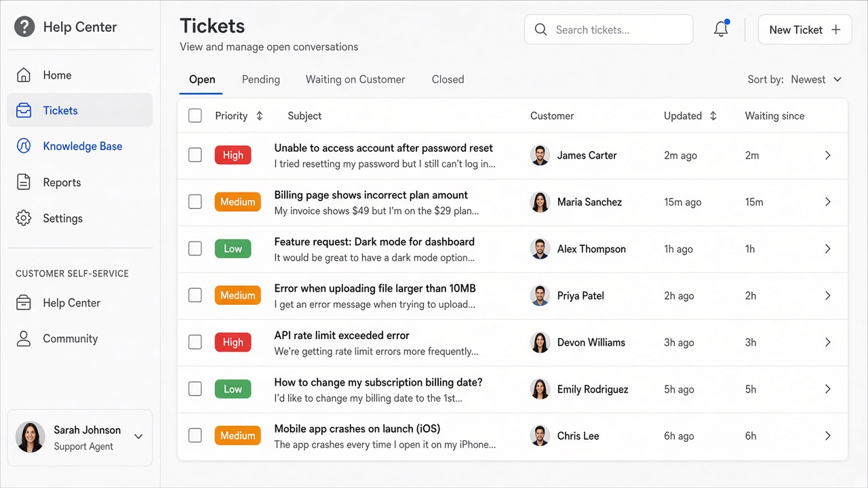Sort tickets using the Updated sort arrows
The height and width of the screenshot is (488, 868).
(713, 116)
